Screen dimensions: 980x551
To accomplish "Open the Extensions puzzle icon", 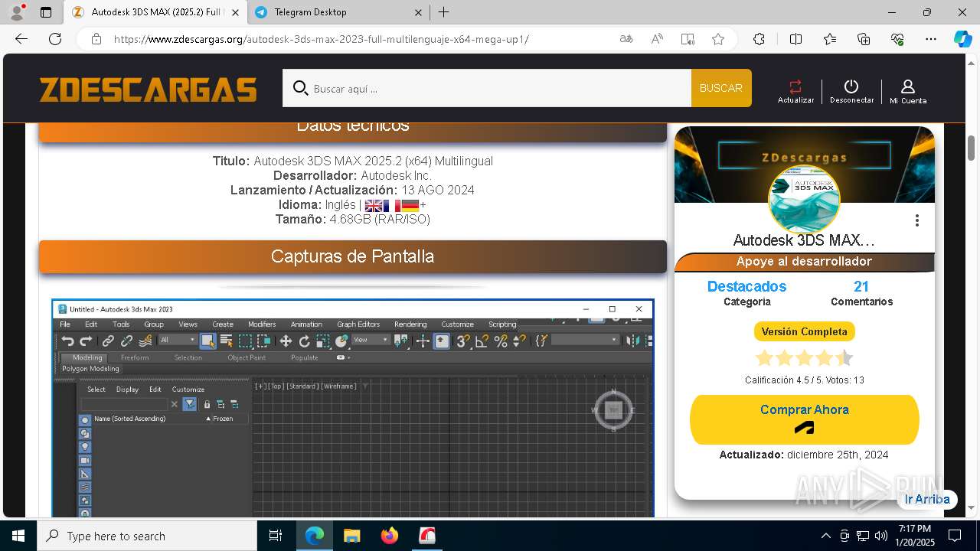I will coord(759,39).
